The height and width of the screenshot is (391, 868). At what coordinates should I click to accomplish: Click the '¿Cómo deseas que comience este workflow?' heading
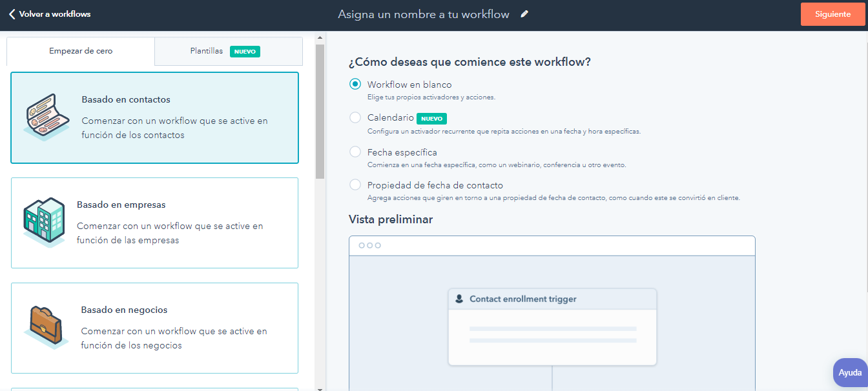pyautogui.click(x=470, y=62)
